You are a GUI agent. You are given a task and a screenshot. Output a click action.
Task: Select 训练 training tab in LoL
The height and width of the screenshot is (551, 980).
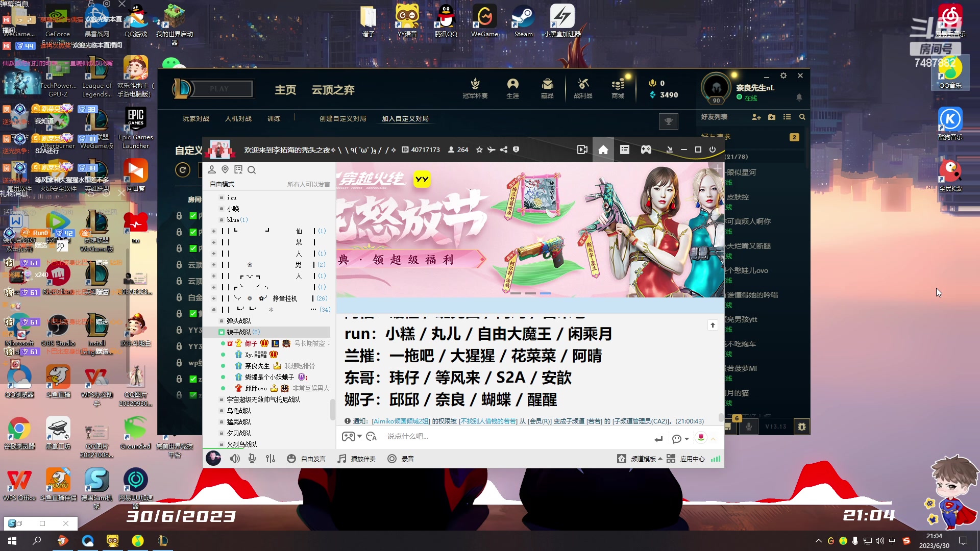pos(274,118)
